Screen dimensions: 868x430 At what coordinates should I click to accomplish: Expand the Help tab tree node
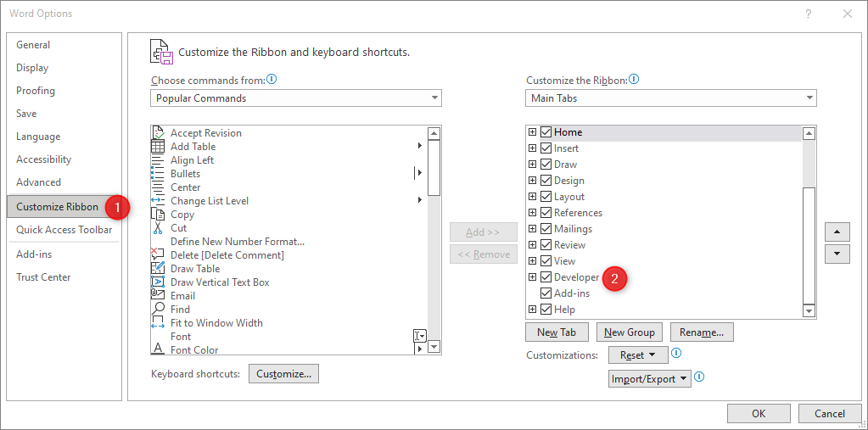(533, 310)
